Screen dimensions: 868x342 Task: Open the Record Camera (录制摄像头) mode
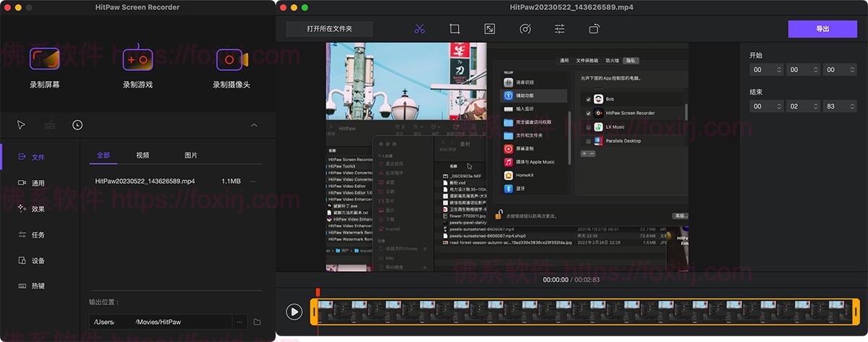[231, 67]
